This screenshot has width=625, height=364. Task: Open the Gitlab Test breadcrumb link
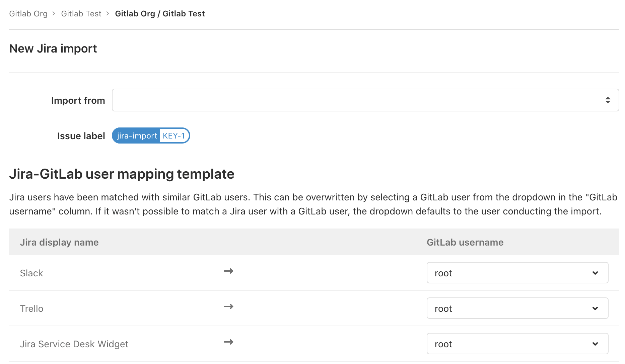tap(81, 14)
